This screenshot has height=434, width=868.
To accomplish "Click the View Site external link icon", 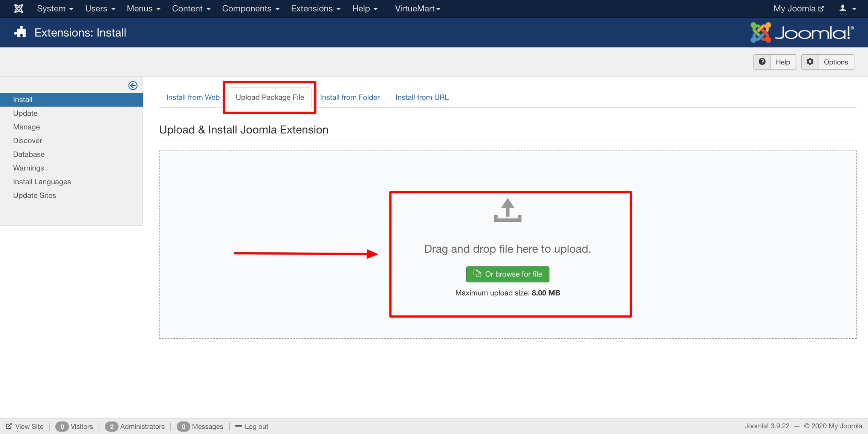I will [9, 426].
